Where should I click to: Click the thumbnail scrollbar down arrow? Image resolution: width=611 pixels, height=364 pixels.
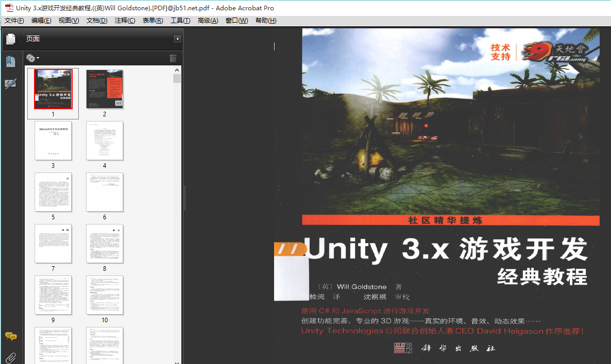[x=177, y=361]
